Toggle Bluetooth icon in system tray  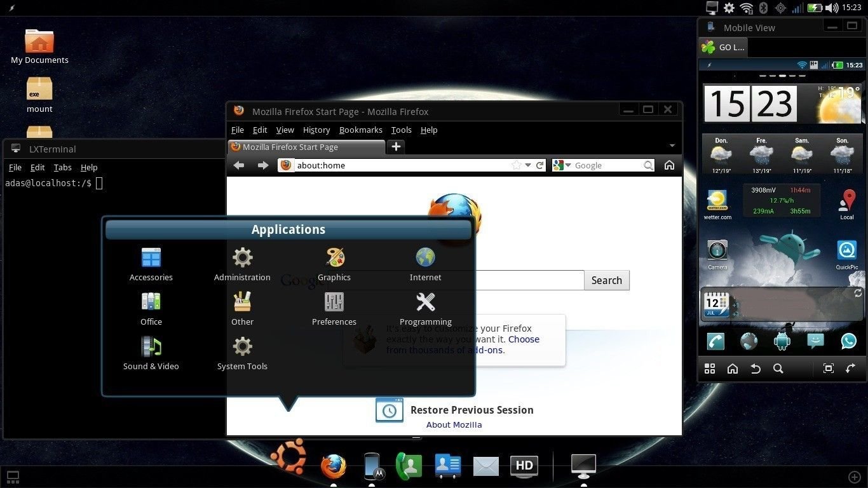[763, 8]
